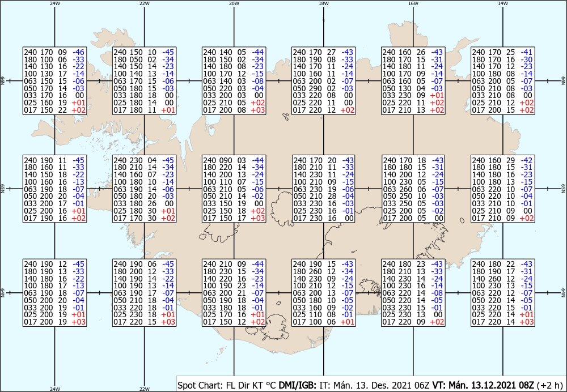Select the northwest data box with FL240 170 09

54,81
